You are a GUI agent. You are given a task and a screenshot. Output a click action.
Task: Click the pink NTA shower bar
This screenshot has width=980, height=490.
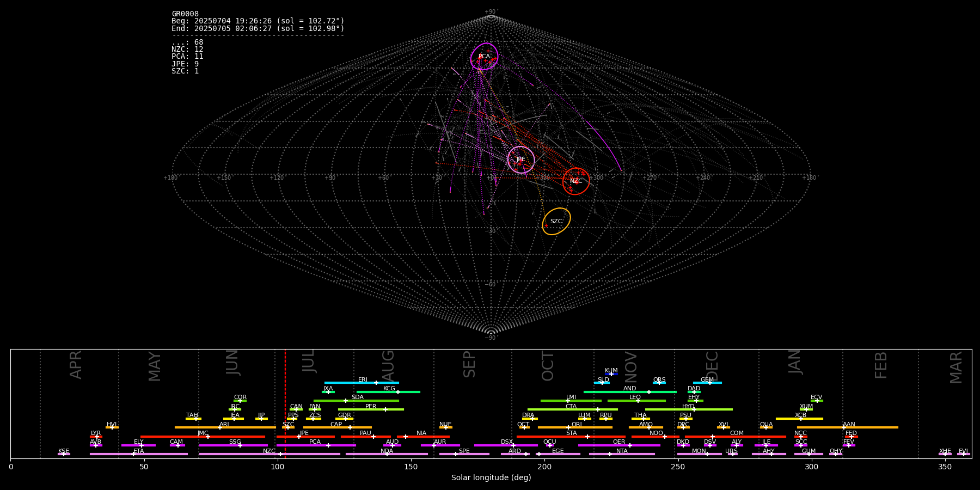coord(622,454)
